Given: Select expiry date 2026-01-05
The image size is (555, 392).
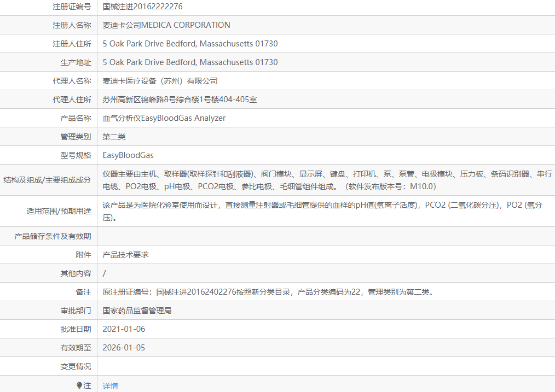Looking at the screenshot, I should (124, 348).
